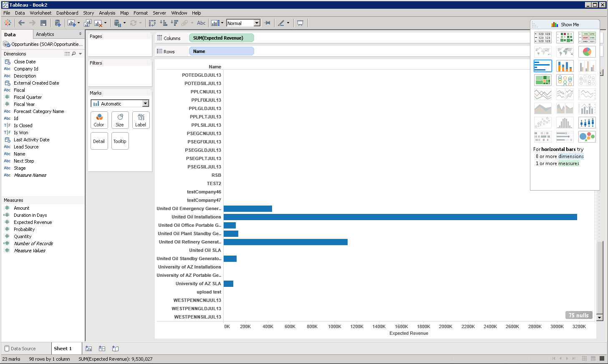This screenshot has width=608, height=364.
Task: Open the Color shelf on the Marks card
Action: (x=99, y=120)
